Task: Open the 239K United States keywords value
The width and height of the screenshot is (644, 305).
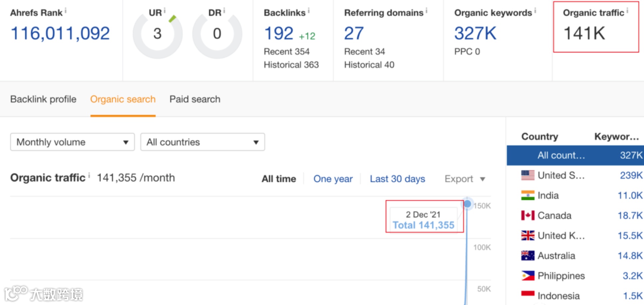Action: pyautogui.click(x=631, y=175)
